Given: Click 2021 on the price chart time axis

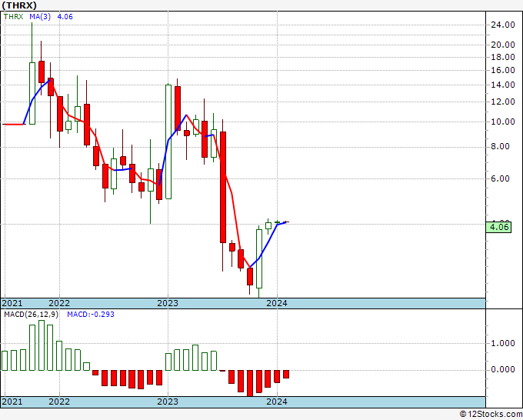Looking at the screenshot, I should 12,303.
